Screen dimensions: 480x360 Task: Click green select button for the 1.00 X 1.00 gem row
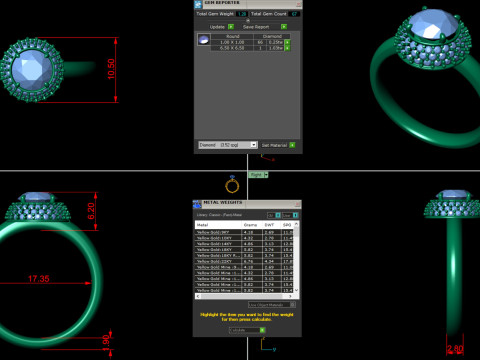tap(287, 42)
